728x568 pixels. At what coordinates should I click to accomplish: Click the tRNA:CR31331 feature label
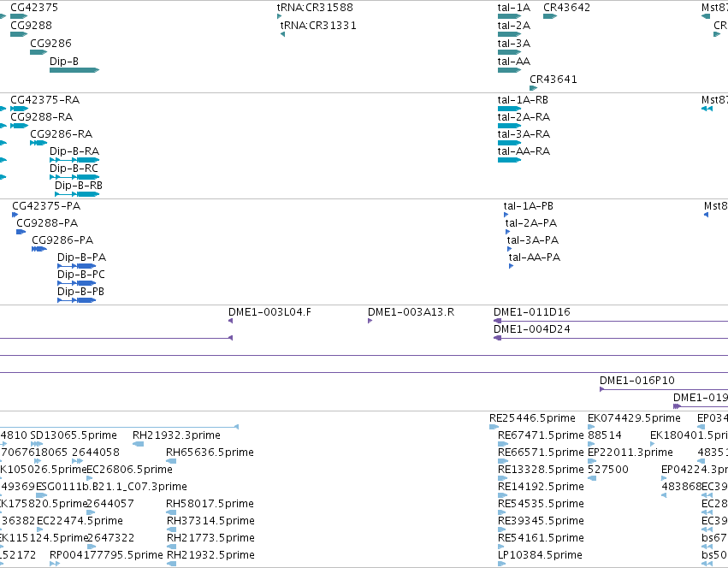coord(318,25)
